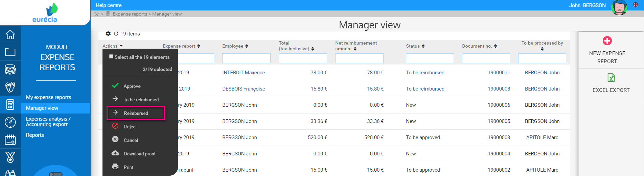Open My expense reports
644x176 pixels.
point(48,97)
